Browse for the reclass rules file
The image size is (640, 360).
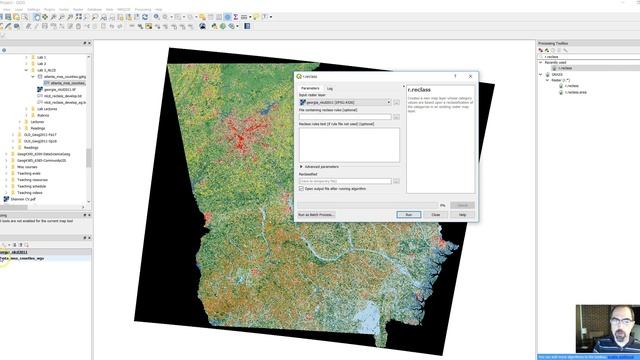point(396,117)
